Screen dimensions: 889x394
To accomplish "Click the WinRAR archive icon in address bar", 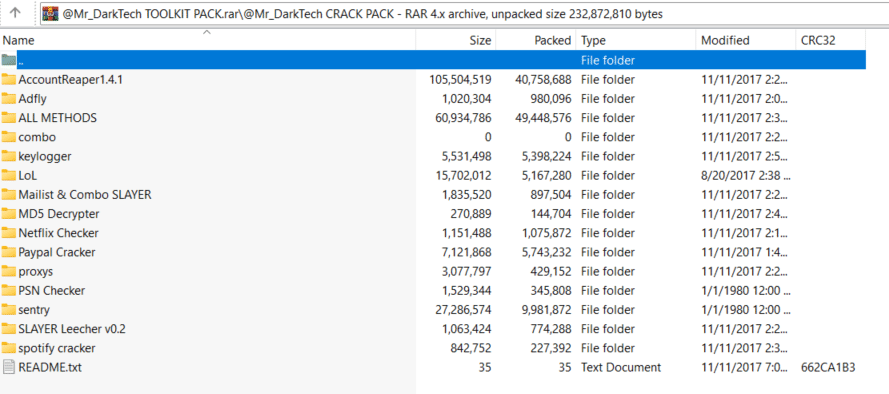I will pos(50,14).
